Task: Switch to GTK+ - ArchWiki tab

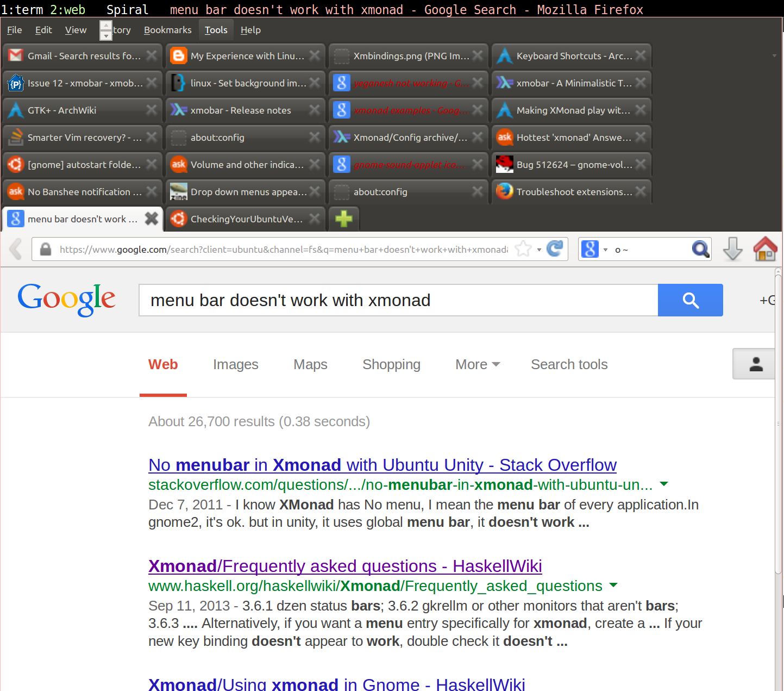Action: [83, 110]
